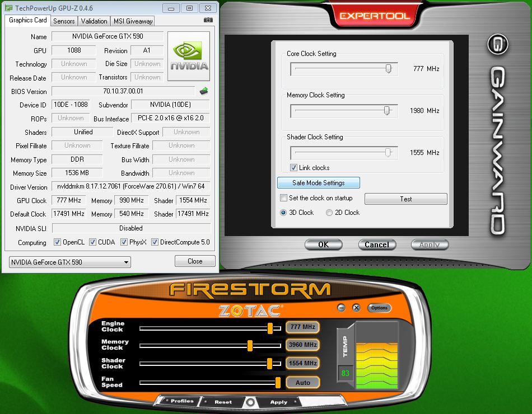Click the NVIDIA SLI Disabled field

click(131, 228)
